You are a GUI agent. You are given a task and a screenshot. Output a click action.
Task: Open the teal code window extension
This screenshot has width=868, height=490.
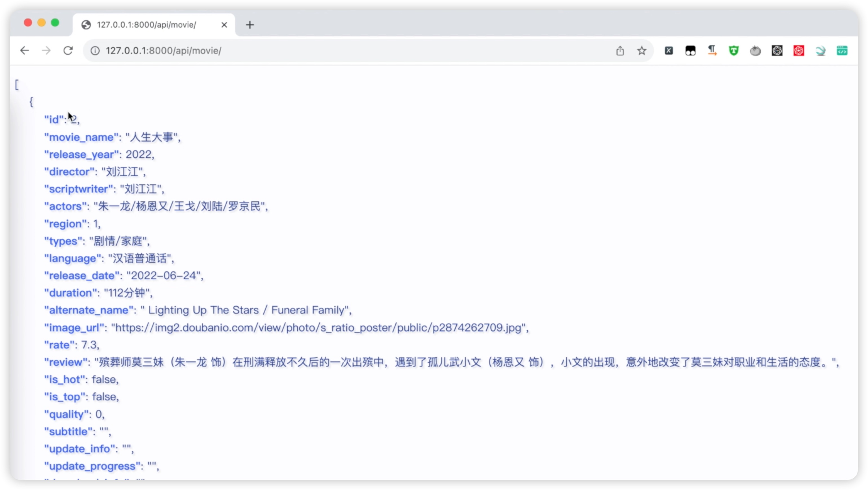pos(842,51)
